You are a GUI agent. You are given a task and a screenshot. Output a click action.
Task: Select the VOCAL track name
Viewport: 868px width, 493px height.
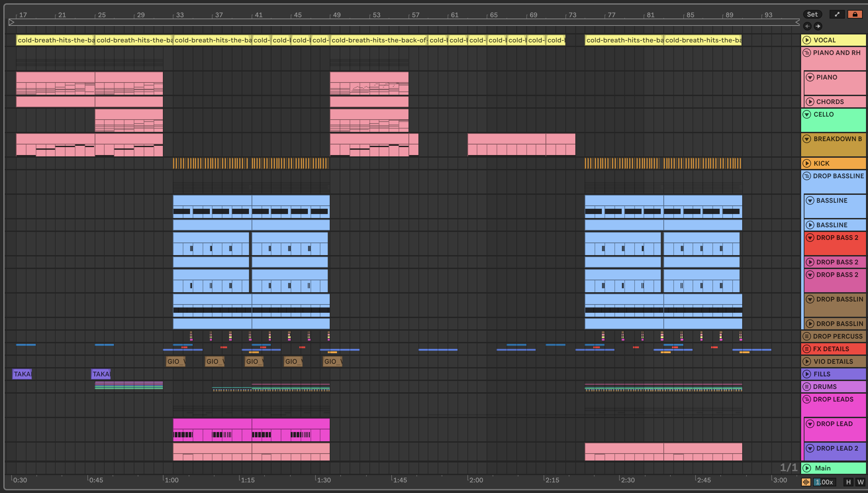[x=824, y=40]
